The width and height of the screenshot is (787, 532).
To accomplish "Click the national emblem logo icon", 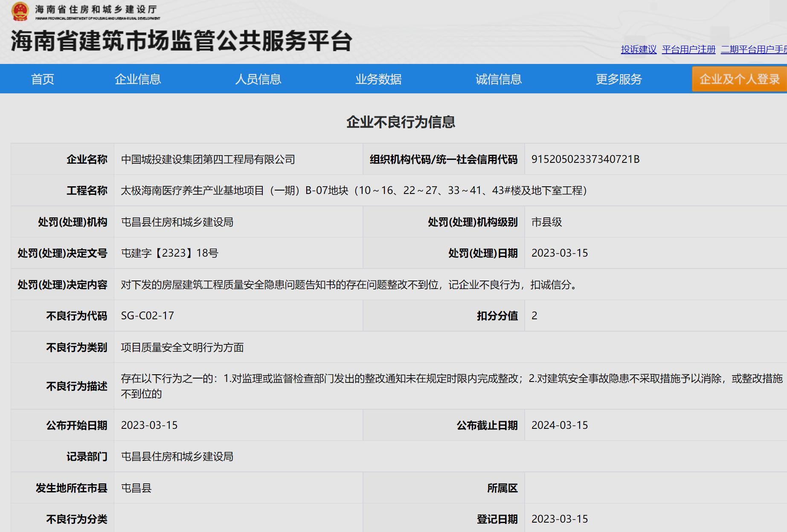I will [x=20, y=12].
